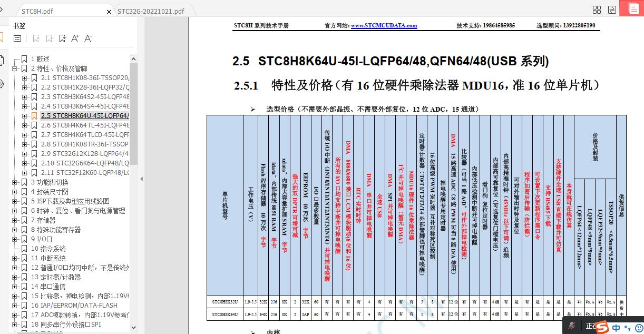Expand the 2.3 STC8H3K64S2-45I-LQFP48 node
The height and width of the screenshot is (334, 644).
(x=24, y=97)
